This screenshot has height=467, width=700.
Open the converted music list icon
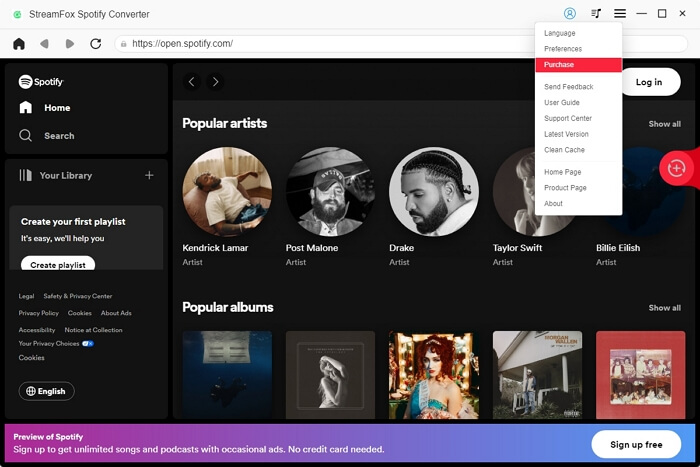(596, 13)
